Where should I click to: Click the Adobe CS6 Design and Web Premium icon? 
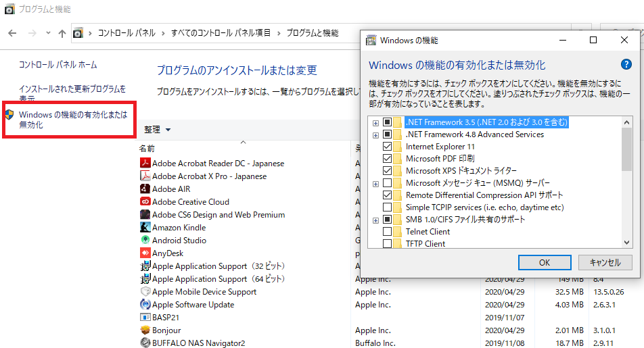pos(145,214)
